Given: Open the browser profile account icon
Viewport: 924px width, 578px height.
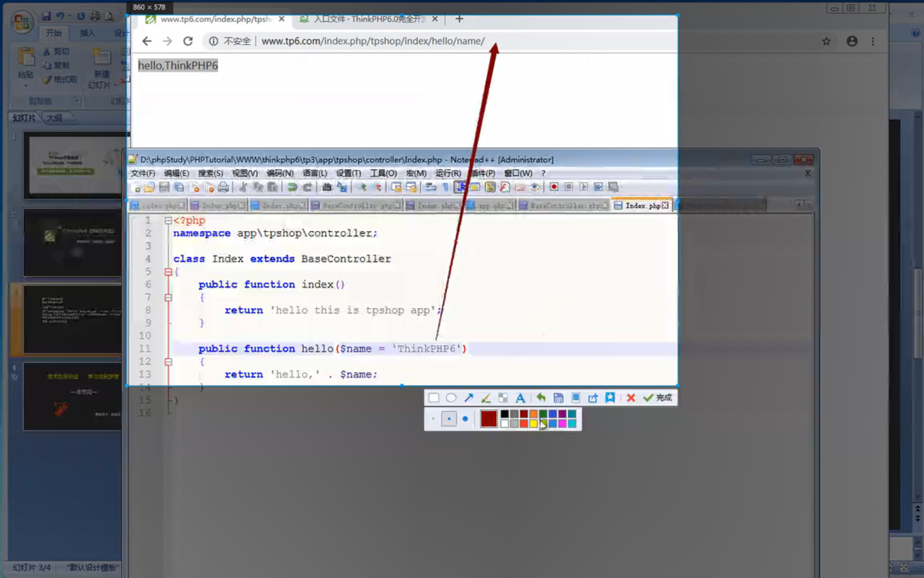Looking at the screenshot, I should point(852,41).
